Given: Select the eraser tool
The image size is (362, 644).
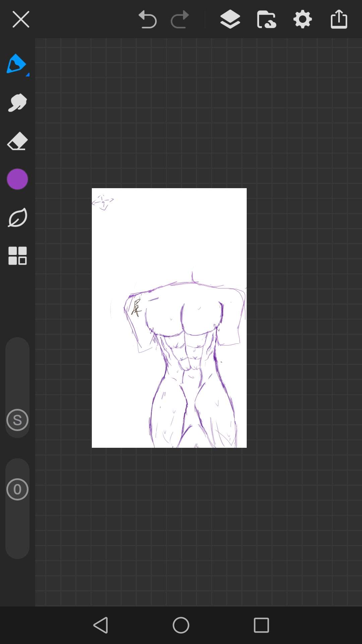Looking at the screenshot, I should (x=17, y=141).
